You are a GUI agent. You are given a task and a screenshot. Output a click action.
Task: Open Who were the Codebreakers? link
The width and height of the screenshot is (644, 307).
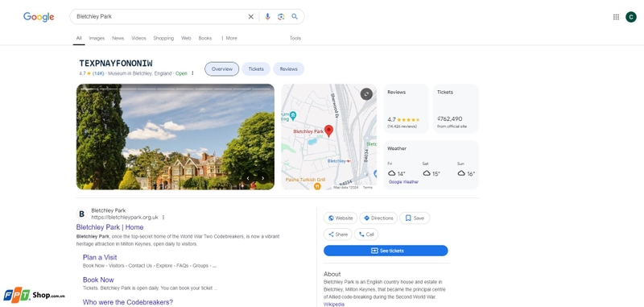tap(128, 302)
